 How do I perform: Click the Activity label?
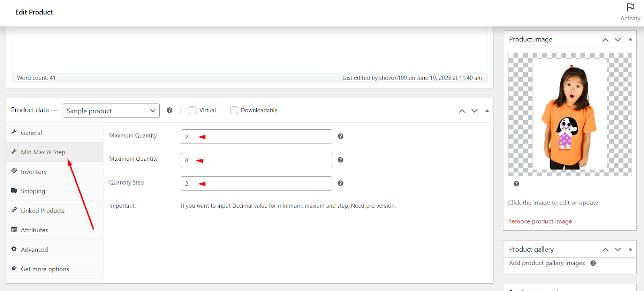[x=630, y=18]
